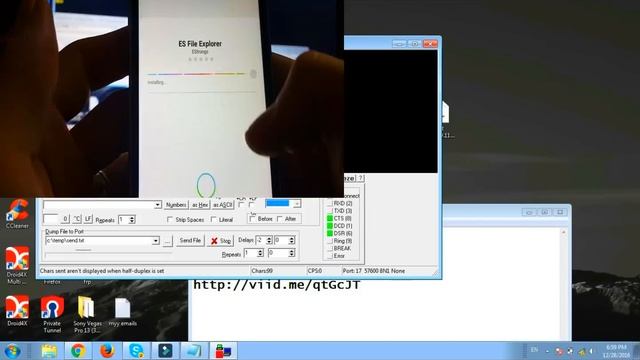
Task: Switch to Notepad taskbar item
Action: tap(194, 351)
